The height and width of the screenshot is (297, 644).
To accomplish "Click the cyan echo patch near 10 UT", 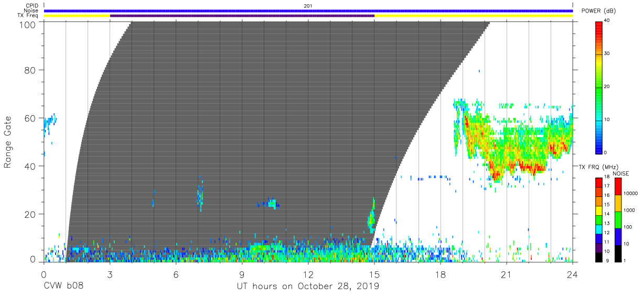I will (x=271, y=204).
